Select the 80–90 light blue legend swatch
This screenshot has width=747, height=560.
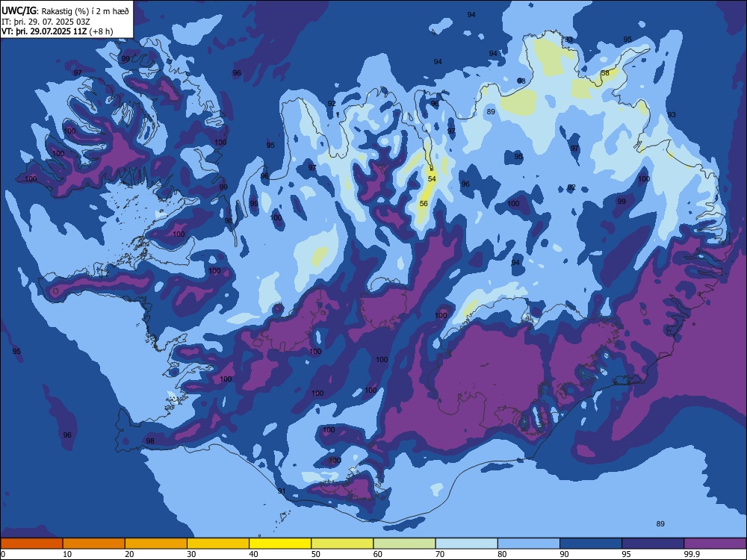tap(529, 544)
